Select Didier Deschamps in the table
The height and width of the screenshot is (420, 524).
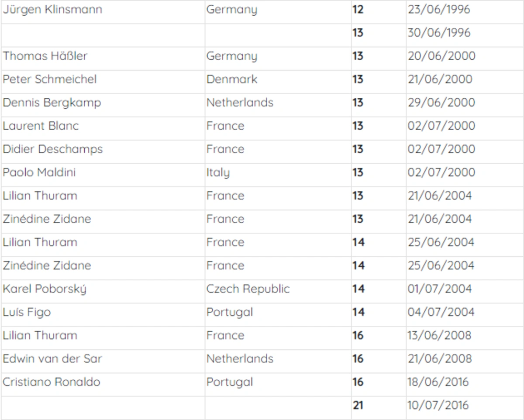[x=53, y=149]
